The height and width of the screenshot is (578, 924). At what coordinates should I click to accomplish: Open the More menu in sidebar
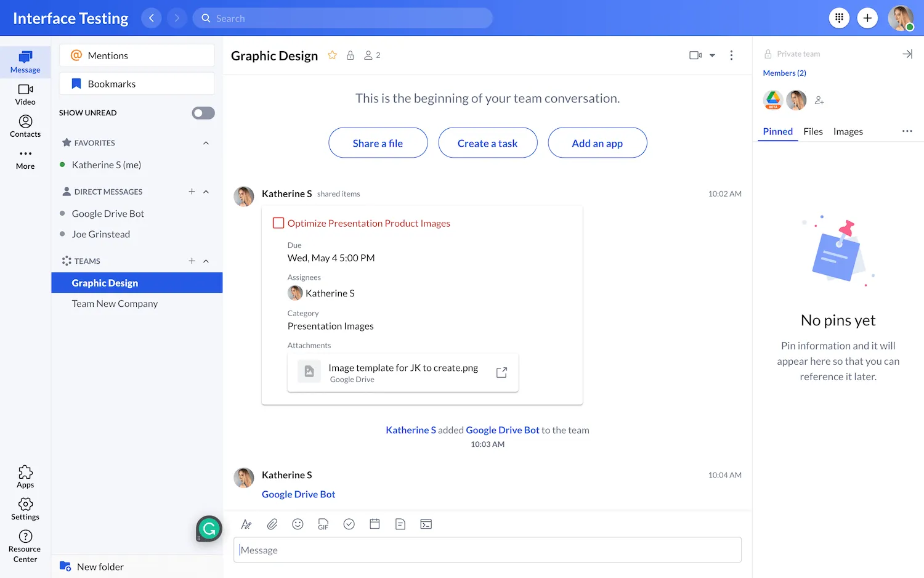coord(25,159)
